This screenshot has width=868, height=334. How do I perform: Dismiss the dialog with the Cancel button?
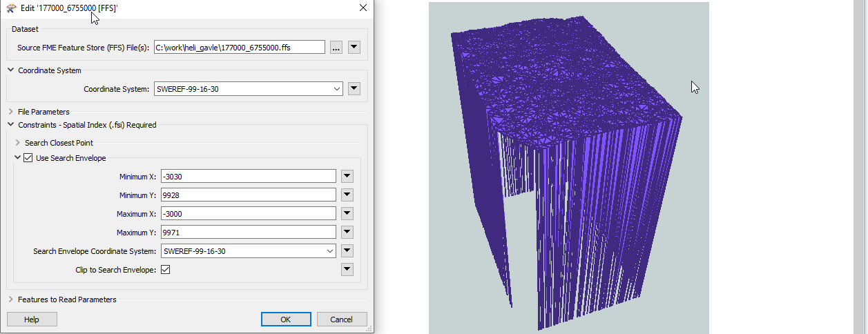coord(342,320)
